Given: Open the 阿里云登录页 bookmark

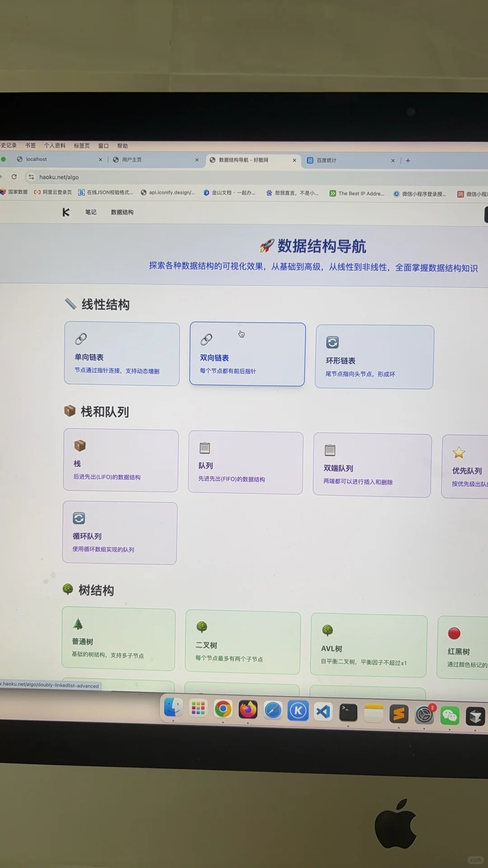Looking at the screenshot, I should point(53,192).
